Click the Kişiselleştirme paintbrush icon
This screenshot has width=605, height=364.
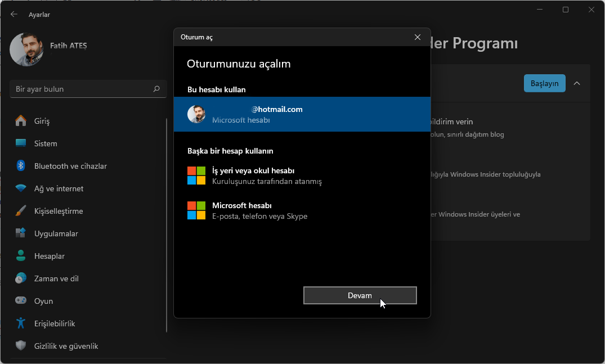tap(21, 211)
